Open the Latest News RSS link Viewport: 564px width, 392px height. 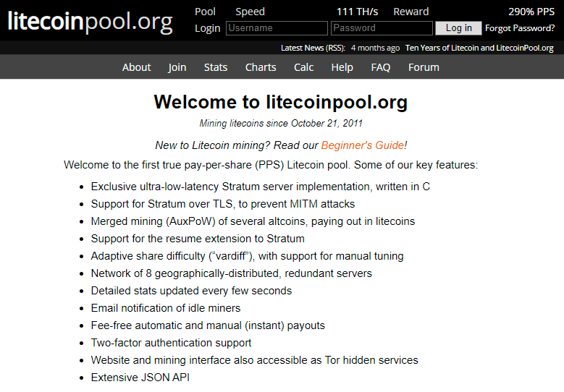313,48
